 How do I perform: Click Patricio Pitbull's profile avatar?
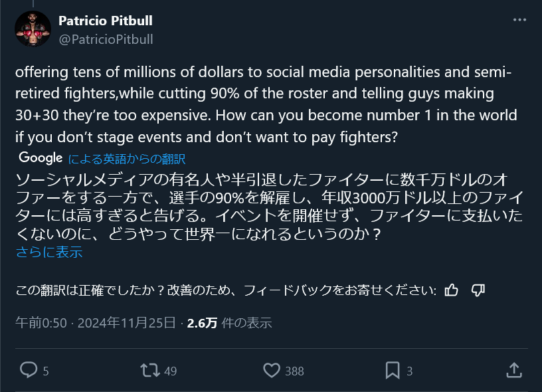[x=31, y=30]
